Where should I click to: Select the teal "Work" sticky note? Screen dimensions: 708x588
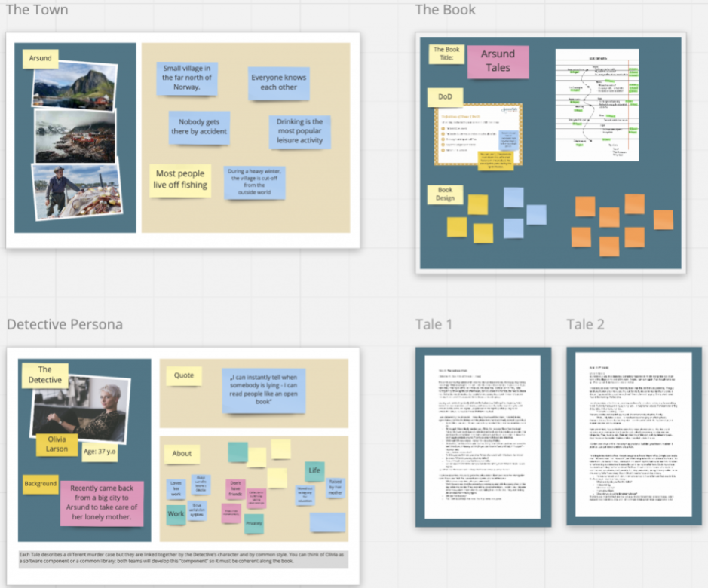pos(176,514)
